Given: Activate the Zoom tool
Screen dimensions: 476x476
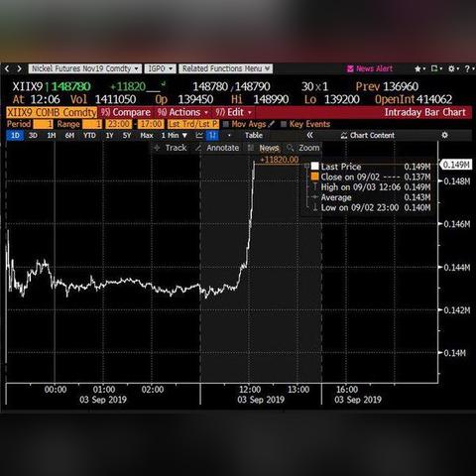Looking at the screenshot, I should click(x=303, y=148).
